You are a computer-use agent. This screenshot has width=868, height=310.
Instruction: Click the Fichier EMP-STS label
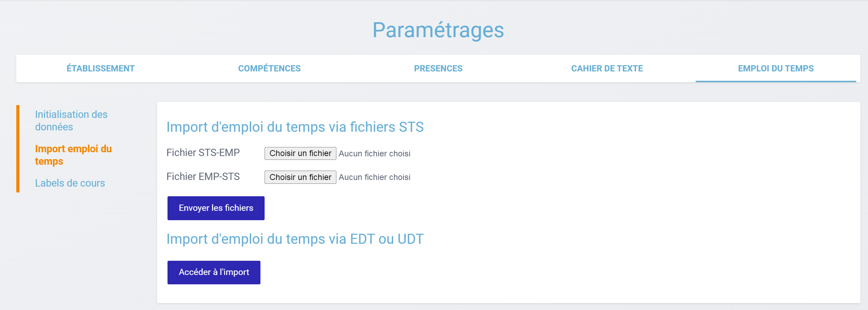coord(203,176)
